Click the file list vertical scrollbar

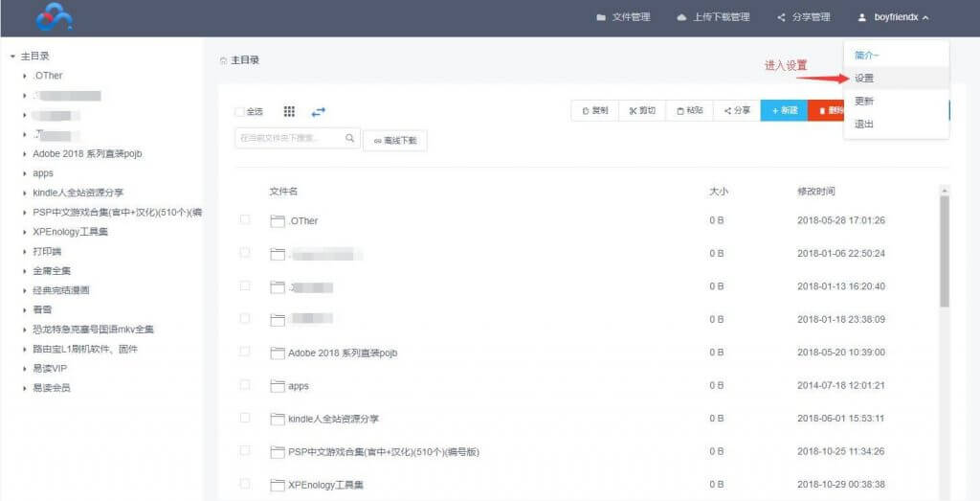pyautogui.click(x=945, y=251)
